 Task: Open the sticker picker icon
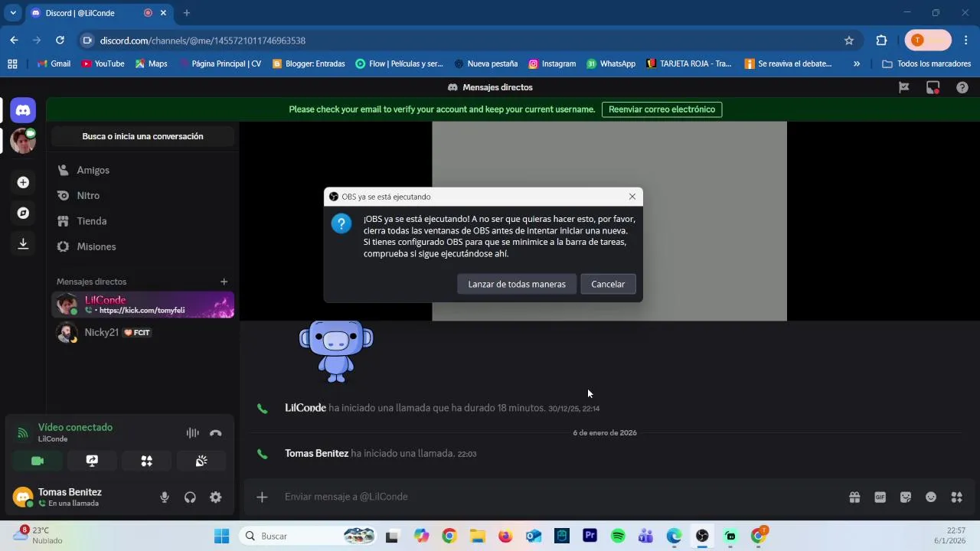906,497
